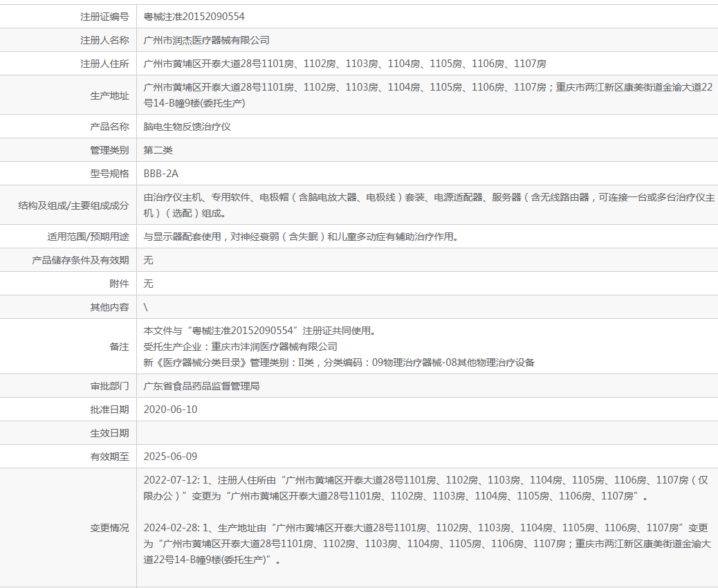Select the 无 value in the 产品储存条件及有效期 row
The width and height of the screenshot is (718, 588).
(148, 260)
